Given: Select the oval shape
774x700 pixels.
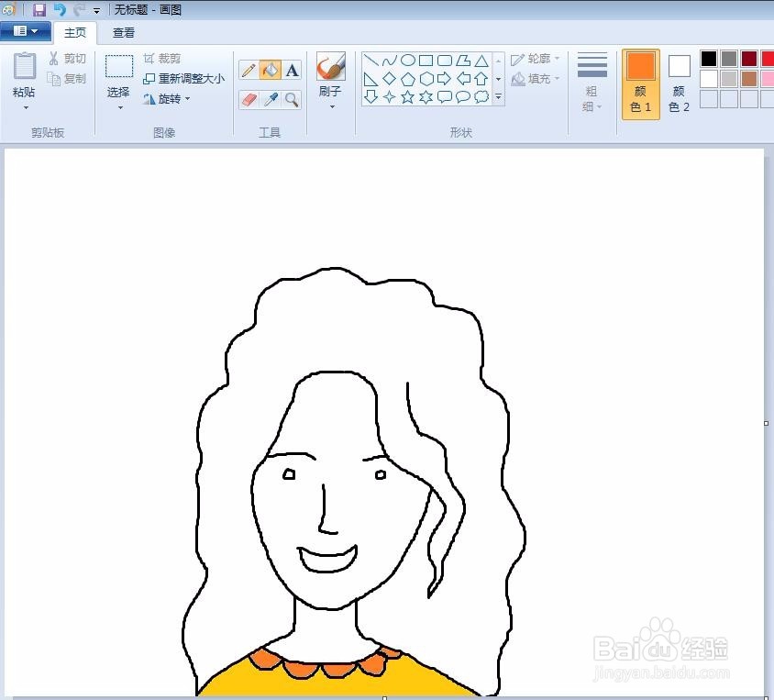Looking at the screenshot, I should [x=408, y=61].
